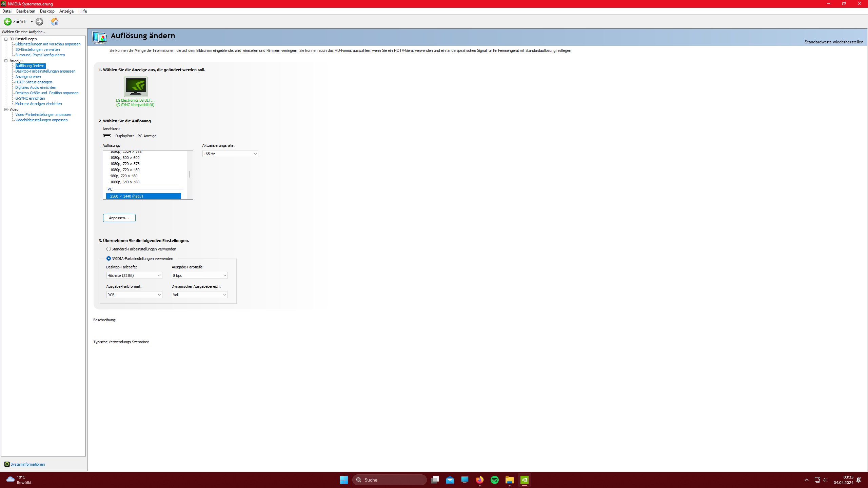The width and height of the screenshot is (868, 488).
Task: Click Standardwerte wiederherstellen link
Action: click(834, 42)
